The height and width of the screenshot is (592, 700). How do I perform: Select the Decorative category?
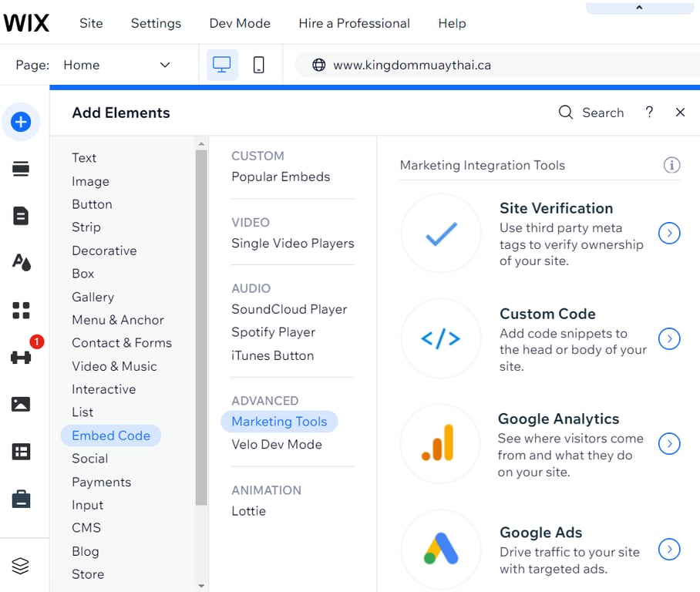(x=105, y=251)
